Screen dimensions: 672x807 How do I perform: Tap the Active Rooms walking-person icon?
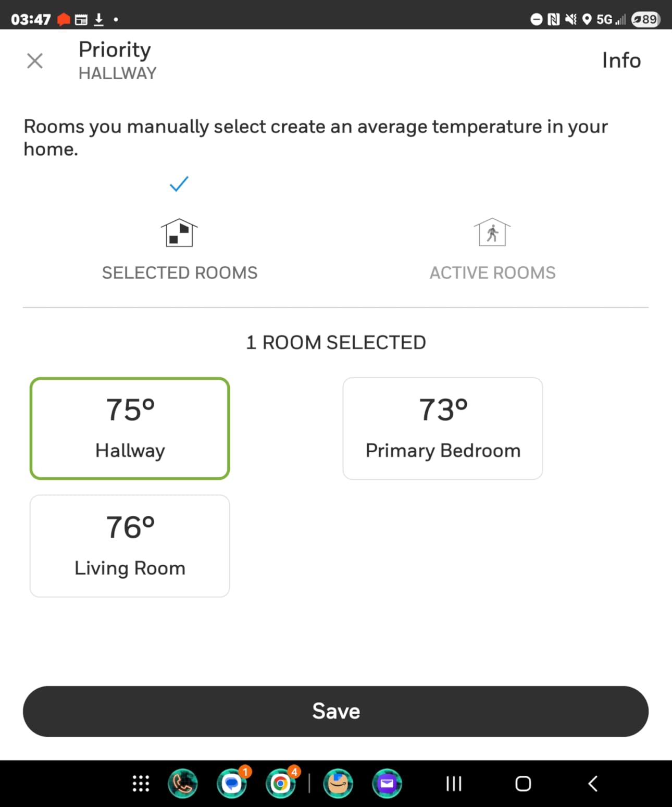pyautogui.click(x=492, y=233)
